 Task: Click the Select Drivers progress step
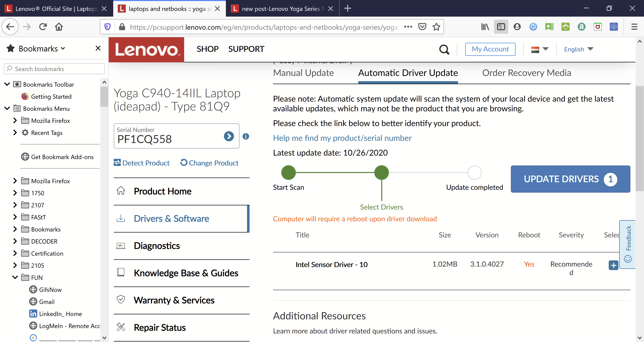click(x=382, y=173)
